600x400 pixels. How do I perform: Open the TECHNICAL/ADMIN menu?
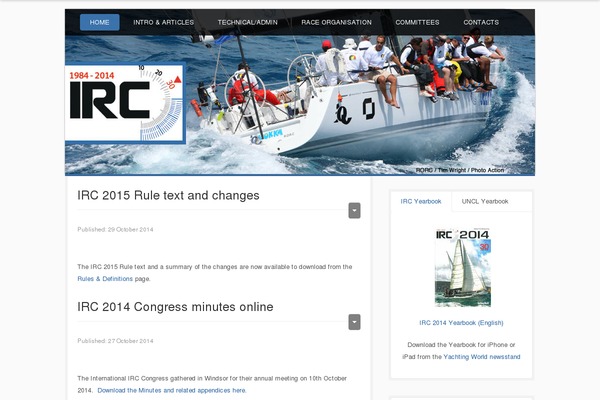248,22
